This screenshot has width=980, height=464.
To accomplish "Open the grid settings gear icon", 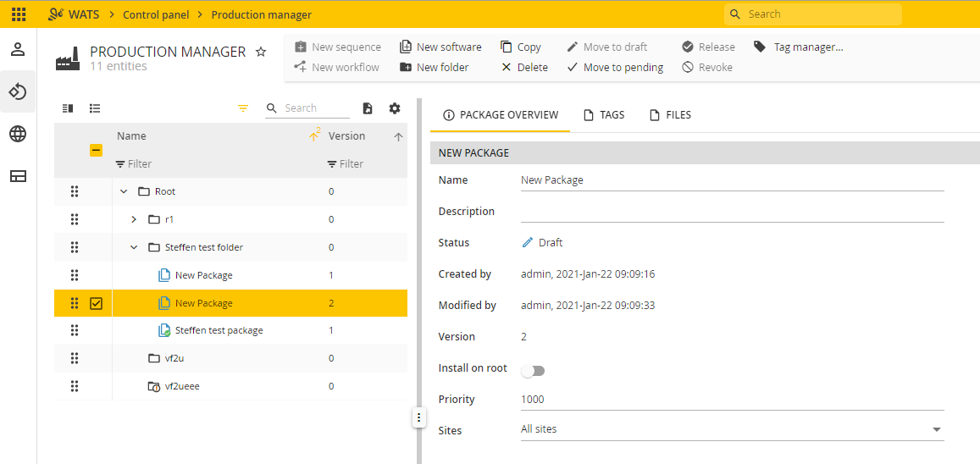I will [395, 108].
